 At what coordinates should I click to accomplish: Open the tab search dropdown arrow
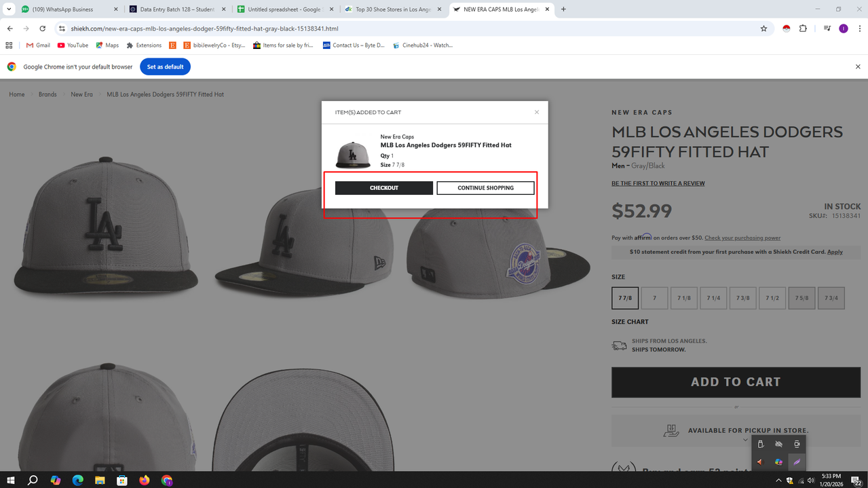coord(9,10)
